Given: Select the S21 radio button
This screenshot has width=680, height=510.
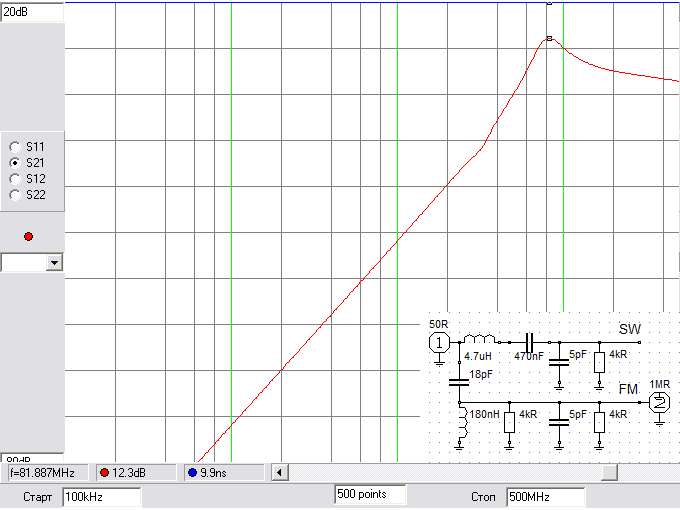Looking at the screenshot, I should [x=15, y=162].
